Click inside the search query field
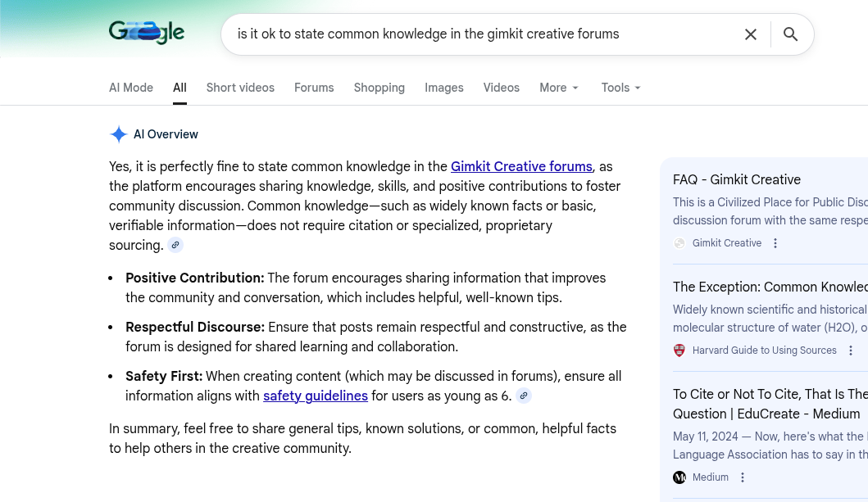This screenshot has width=868, height=502. [475, 34]
